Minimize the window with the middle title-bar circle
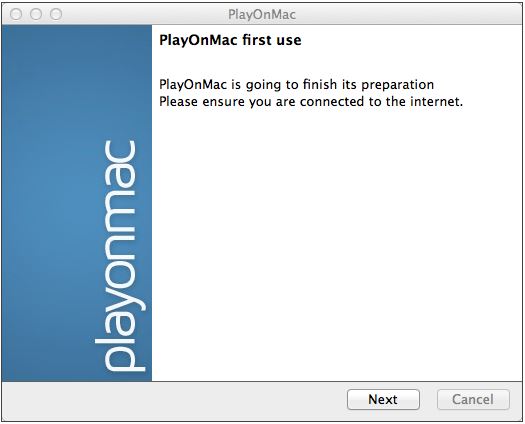This screenshot has width=525, height=424. click(36, 14)
